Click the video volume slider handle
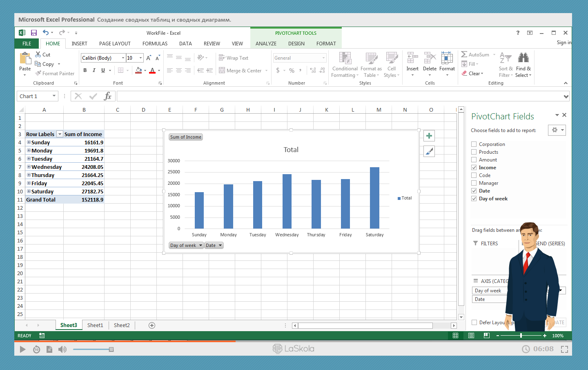Viewport: 588px width, 370px height. pyautogui.click(x=111, y=349)
